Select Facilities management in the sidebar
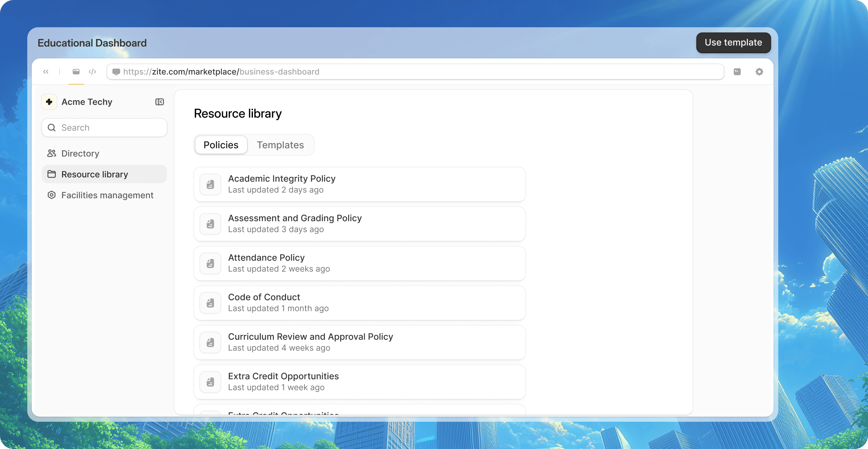Image resolution: width=868 pixels, height=449 pixels. click(x=107, y=195)
